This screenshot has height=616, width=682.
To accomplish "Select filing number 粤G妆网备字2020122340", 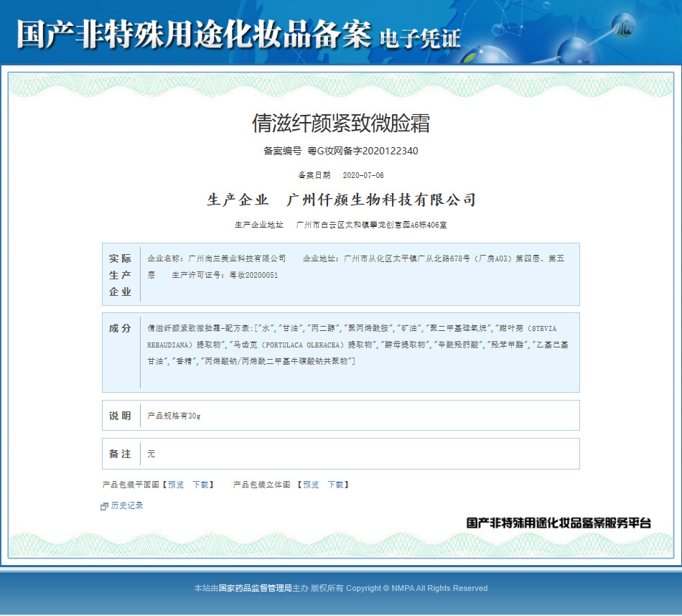I will point(363,151).
